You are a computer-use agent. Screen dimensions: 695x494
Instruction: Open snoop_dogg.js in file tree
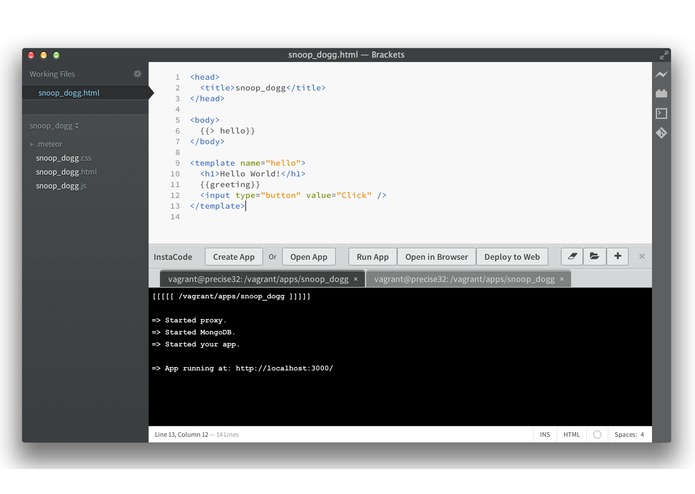[x=61, y=186]
